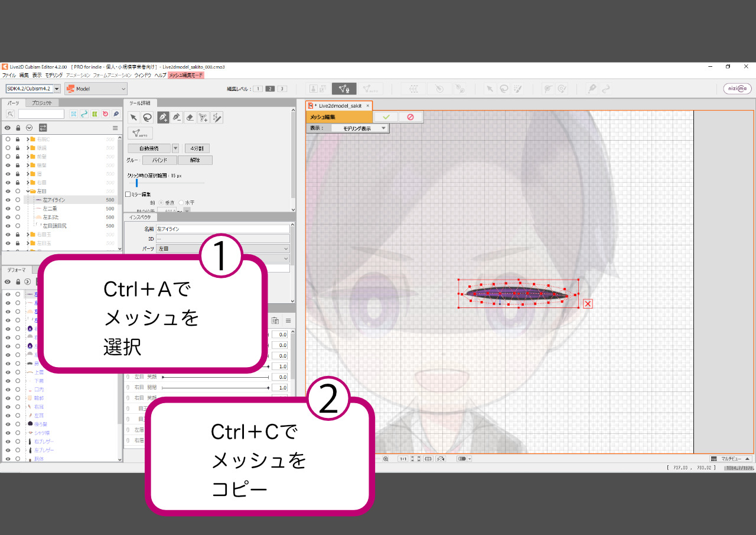Set edit level to 1
The image size is (756, 535).
[x=258, y=89]
